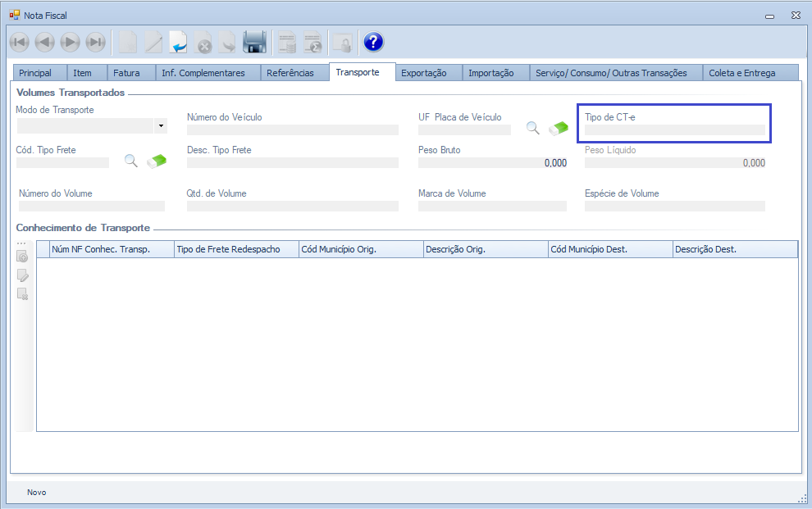Save using the floppy disk icon
812x509 pixels.
(x=255, y=42)
